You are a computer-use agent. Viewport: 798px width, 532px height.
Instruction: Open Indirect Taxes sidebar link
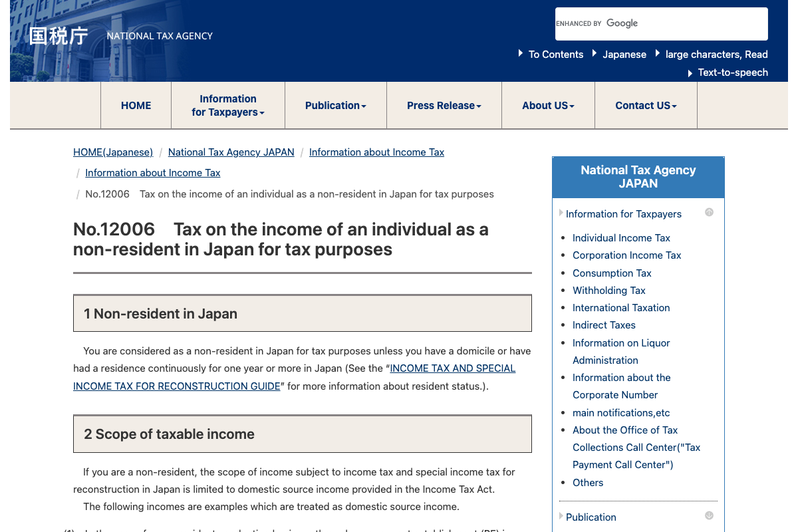(x=604, y=325)
